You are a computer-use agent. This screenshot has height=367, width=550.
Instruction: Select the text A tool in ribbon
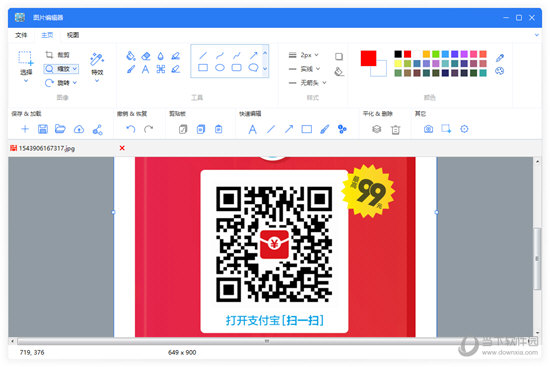pos(145,69)
